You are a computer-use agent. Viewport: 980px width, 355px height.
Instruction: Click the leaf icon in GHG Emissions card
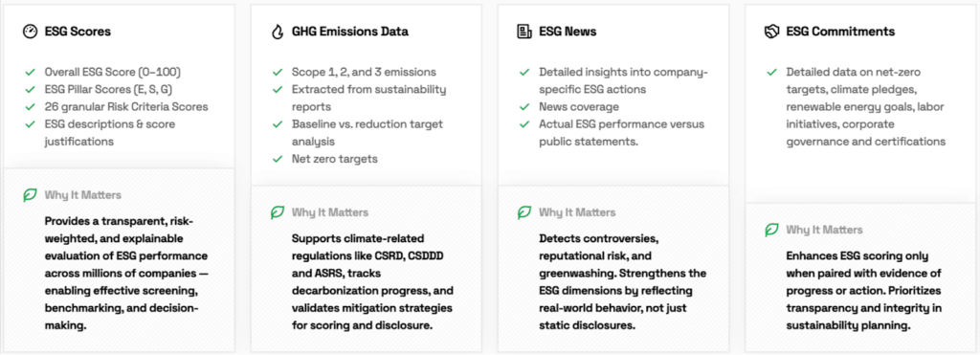coord(278,212)
